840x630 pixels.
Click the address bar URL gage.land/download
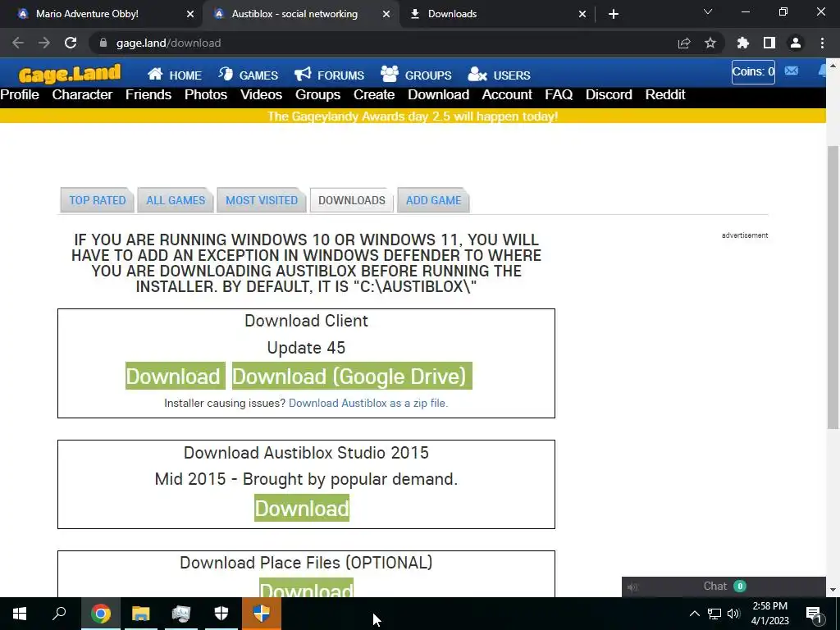point(168,43)
